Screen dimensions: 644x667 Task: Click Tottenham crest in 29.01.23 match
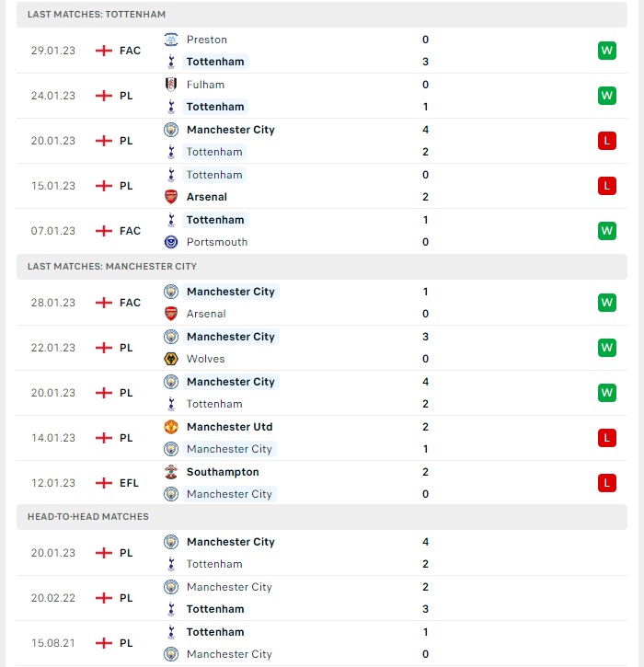pos(171,62)
